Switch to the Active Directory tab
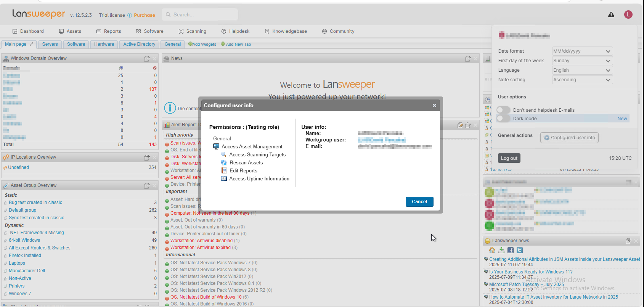644x307 pixels. [x=139, y=44]
